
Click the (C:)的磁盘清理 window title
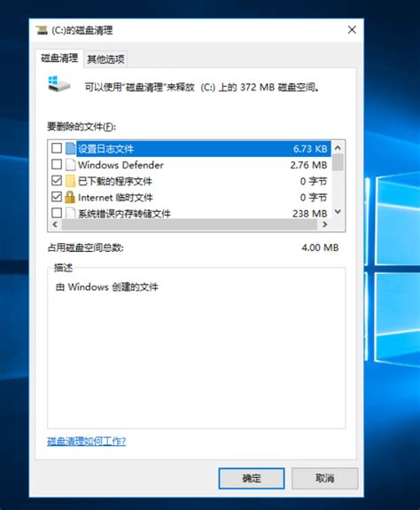point(82,30)
